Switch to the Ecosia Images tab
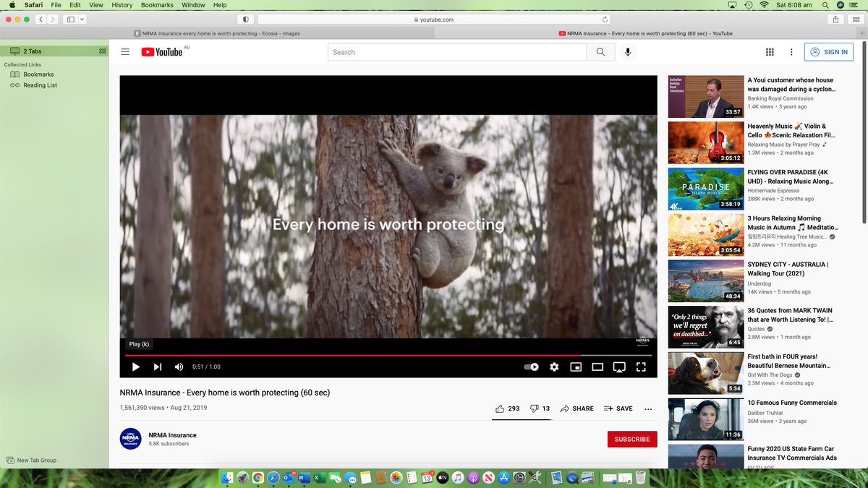This screenshot has width=868, height=488. point(217,33)
